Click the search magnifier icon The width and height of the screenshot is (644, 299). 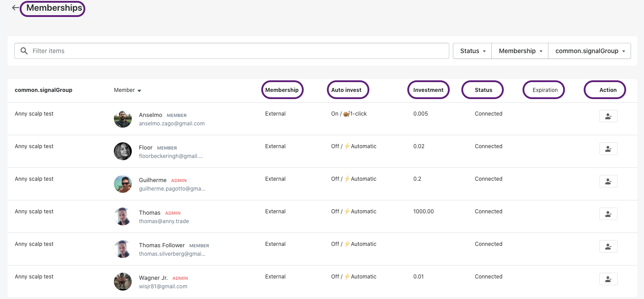pos(25,51)
